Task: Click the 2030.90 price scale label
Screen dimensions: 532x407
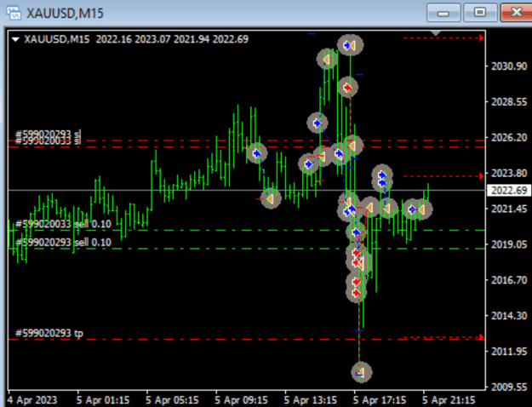Action: coord(509,66)
